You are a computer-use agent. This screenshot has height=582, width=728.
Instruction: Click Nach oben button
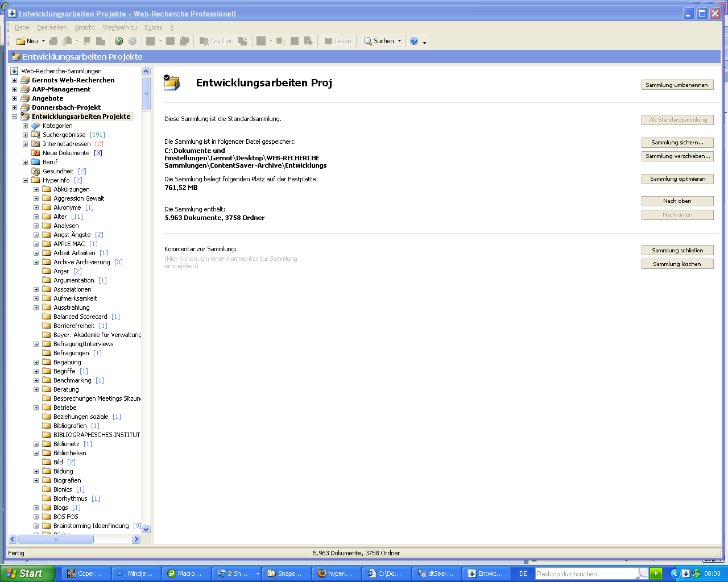(677, 201)
